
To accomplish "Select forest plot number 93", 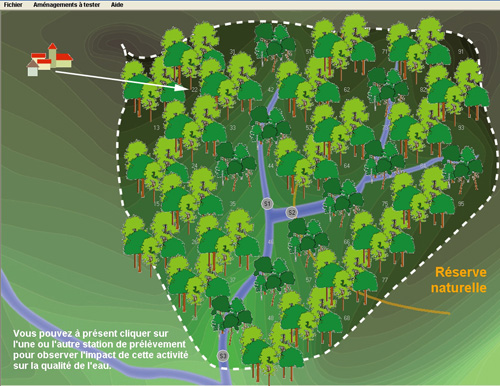I will (x=461, y=127).
